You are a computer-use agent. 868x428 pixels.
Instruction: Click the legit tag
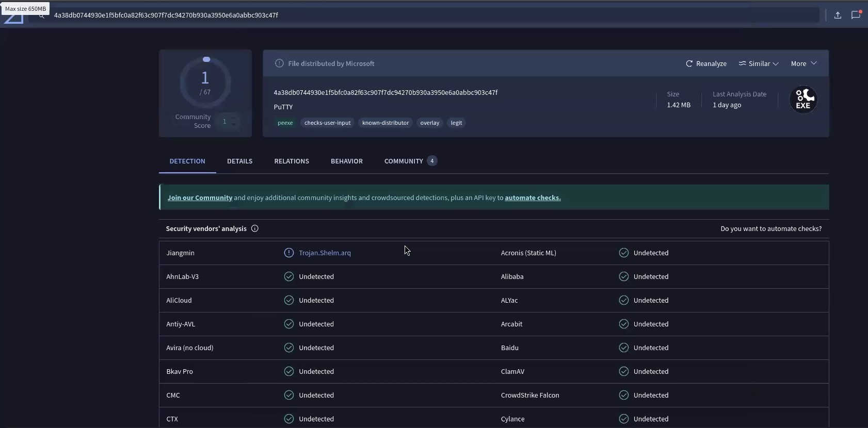pyautogui.click(x=456, y=123)
